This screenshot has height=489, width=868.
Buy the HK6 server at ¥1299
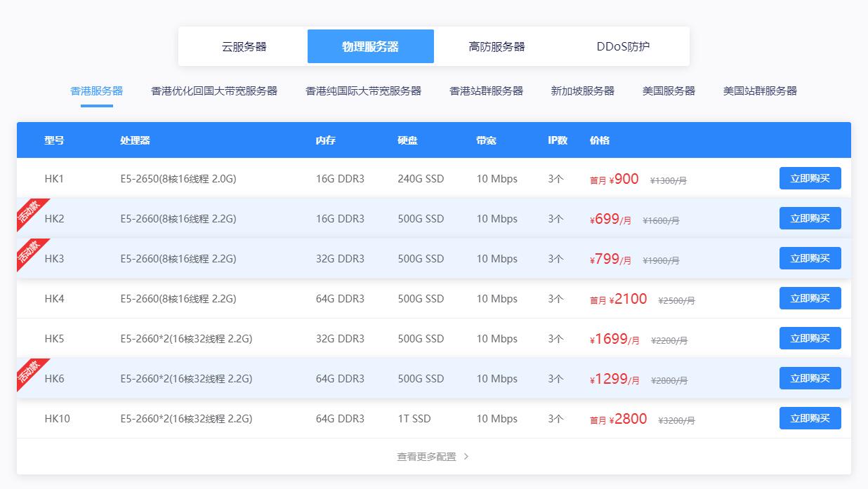coord(810,378)
